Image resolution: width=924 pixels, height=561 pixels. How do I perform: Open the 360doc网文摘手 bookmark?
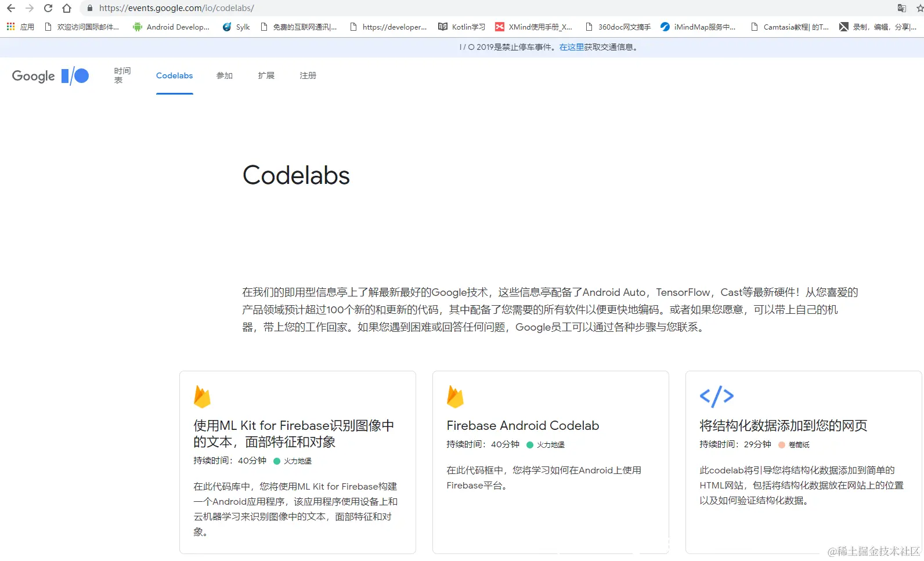tap(618, 27)
